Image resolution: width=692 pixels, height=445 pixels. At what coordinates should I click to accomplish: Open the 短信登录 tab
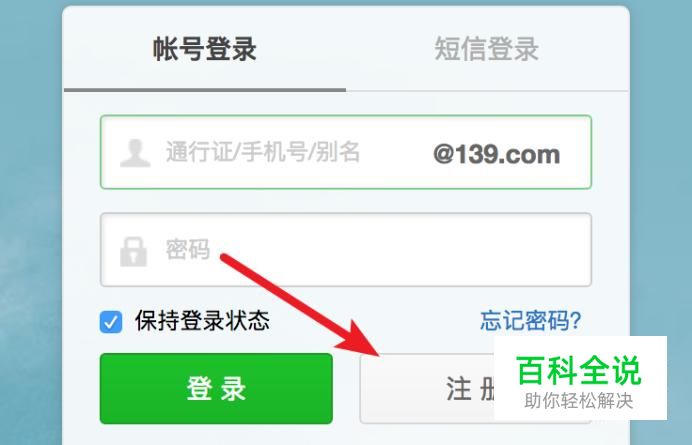pyautogui.click(x=487, y=49)
